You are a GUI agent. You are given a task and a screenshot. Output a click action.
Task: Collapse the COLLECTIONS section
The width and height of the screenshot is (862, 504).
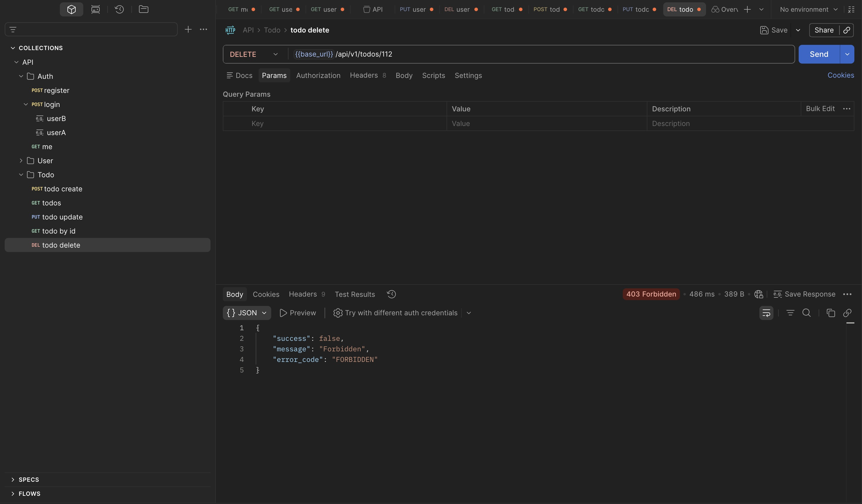click(13, 48)
